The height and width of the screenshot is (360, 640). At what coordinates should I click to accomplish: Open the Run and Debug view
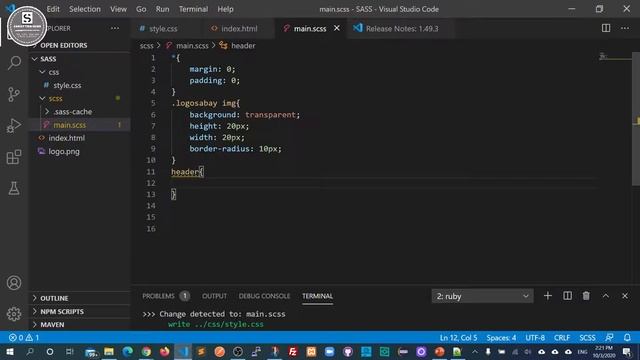14,126
